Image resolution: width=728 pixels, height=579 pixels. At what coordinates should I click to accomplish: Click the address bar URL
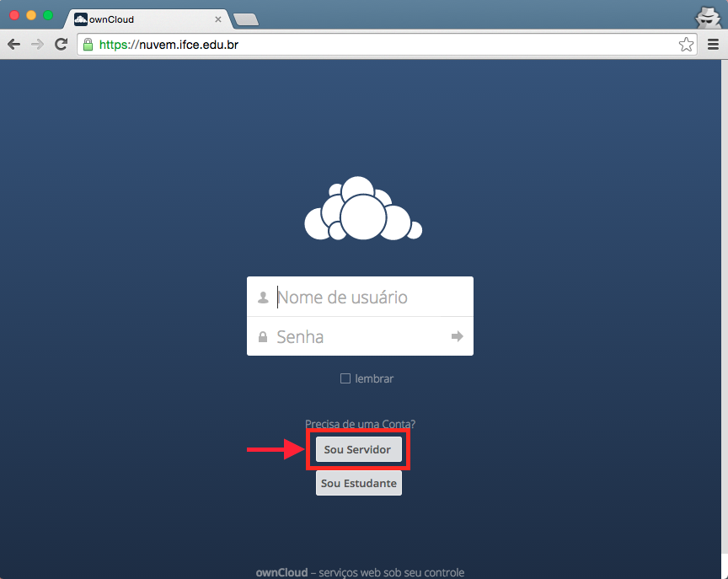pos(169,45)
